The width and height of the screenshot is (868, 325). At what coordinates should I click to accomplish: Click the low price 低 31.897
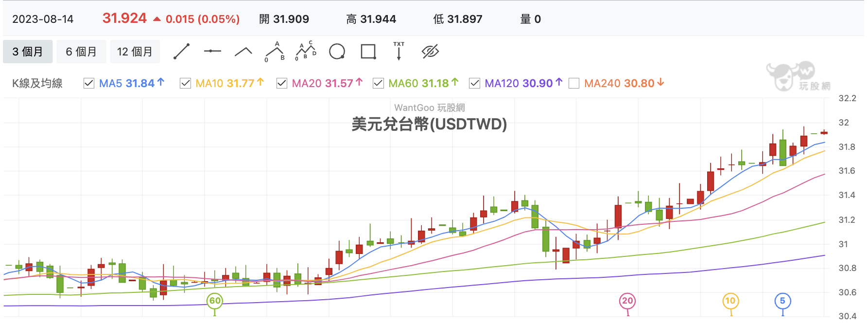(x=458, y=19)
